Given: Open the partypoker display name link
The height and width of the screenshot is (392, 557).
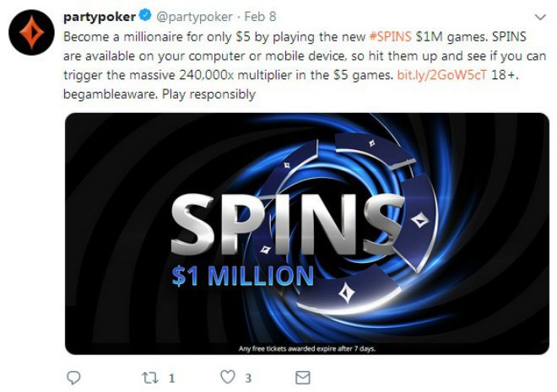Looking at the screenshot, I should [100, 17].
